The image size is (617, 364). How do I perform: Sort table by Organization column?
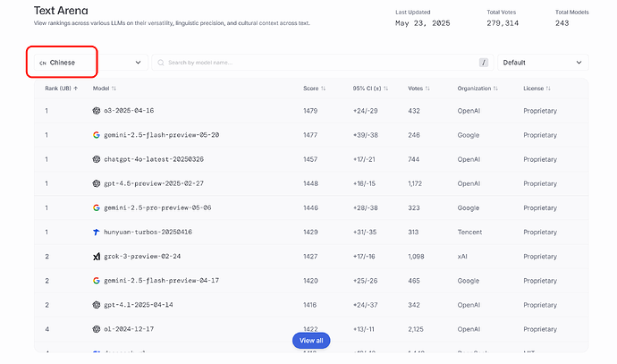(478, 89)
